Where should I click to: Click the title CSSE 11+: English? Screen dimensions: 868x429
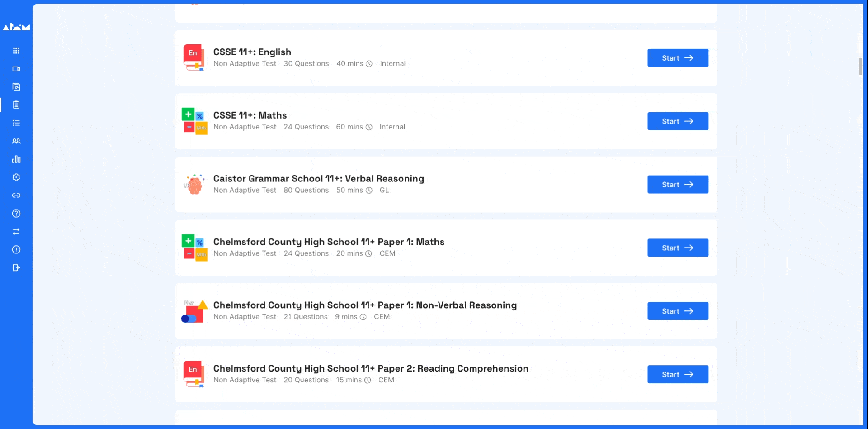(x=252, y=52)
